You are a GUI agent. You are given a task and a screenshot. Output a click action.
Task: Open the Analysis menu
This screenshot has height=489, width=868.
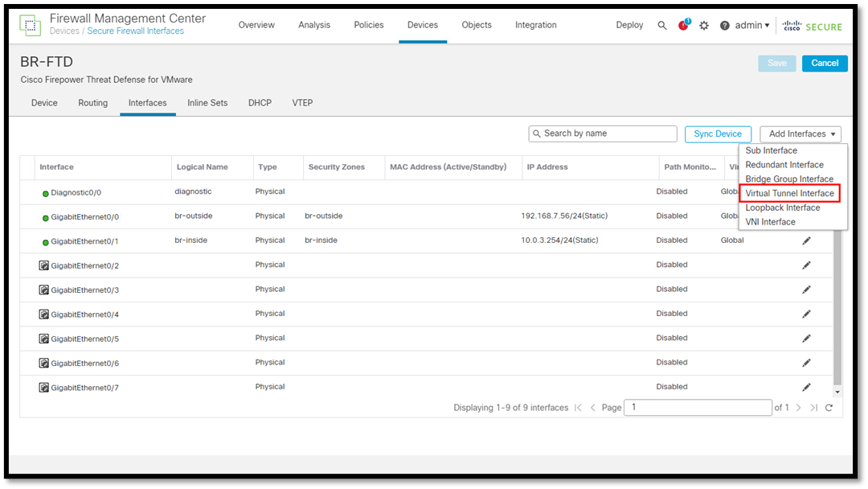(x=314, y=25)
